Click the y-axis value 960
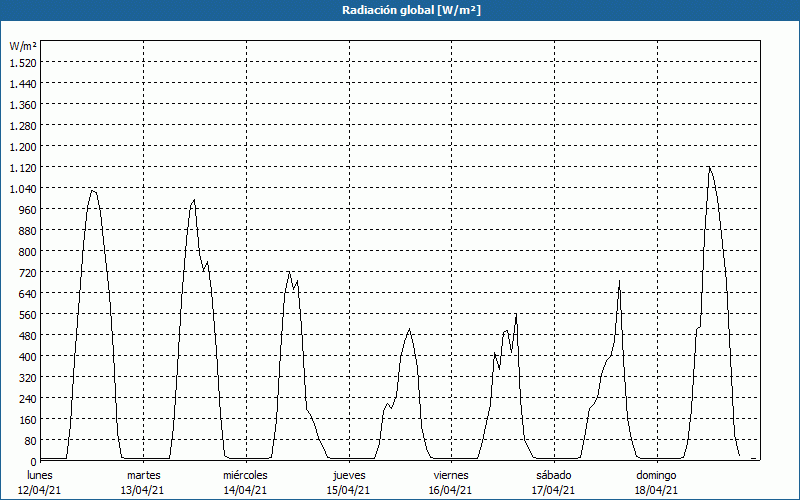This screenshot has height=500, width=800. (x=28, y=210)
